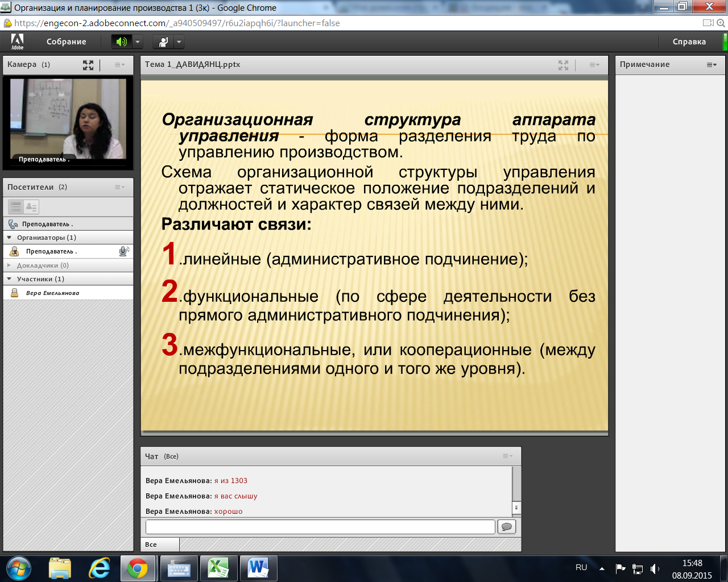Image resolution: width=728 pixels, height=582 pixels.
Task: Switch to attendee status view
Action: click(x=31, y=207)
